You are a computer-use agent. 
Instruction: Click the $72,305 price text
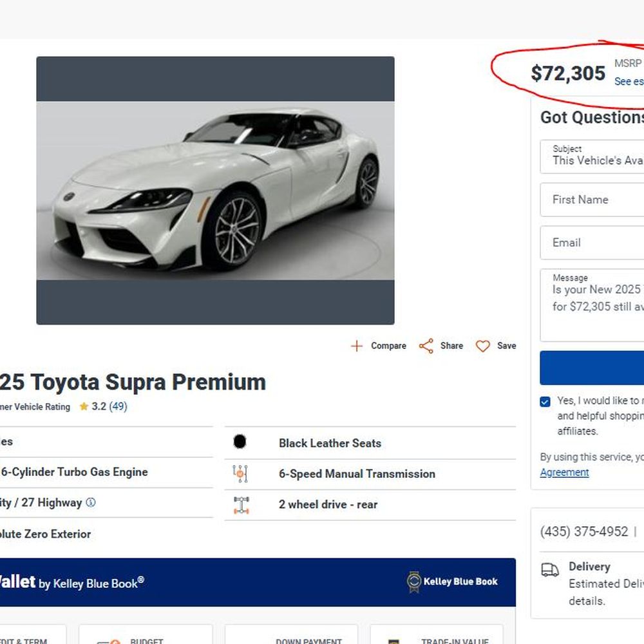click(568, 73)
